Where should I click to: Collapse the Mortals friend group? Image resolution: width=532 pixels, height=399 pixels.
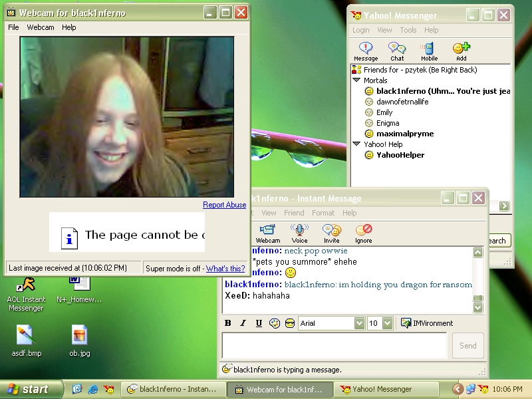tap(356, 80)
